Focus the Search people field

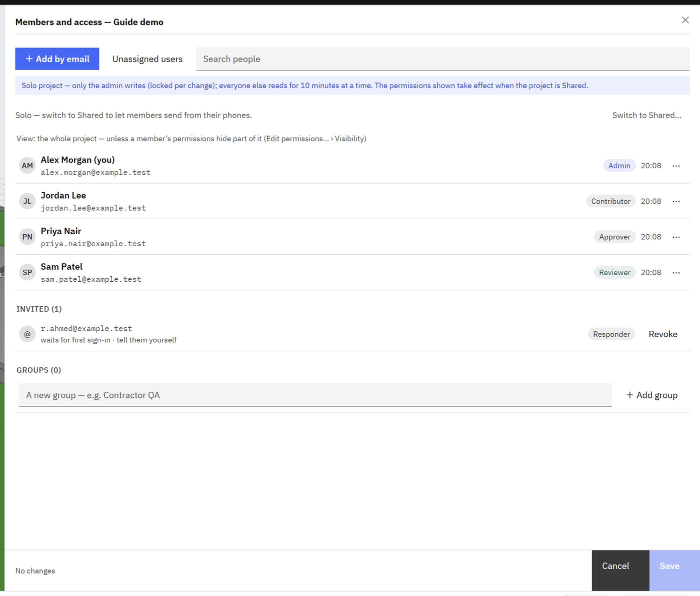click(x=442, y=59)
